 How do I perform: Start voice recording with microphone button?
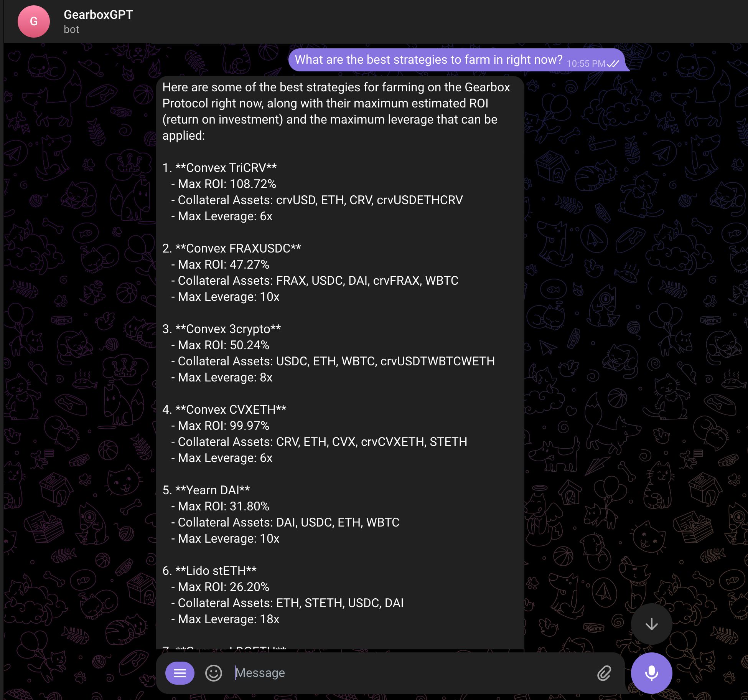(x=651, y=673)
